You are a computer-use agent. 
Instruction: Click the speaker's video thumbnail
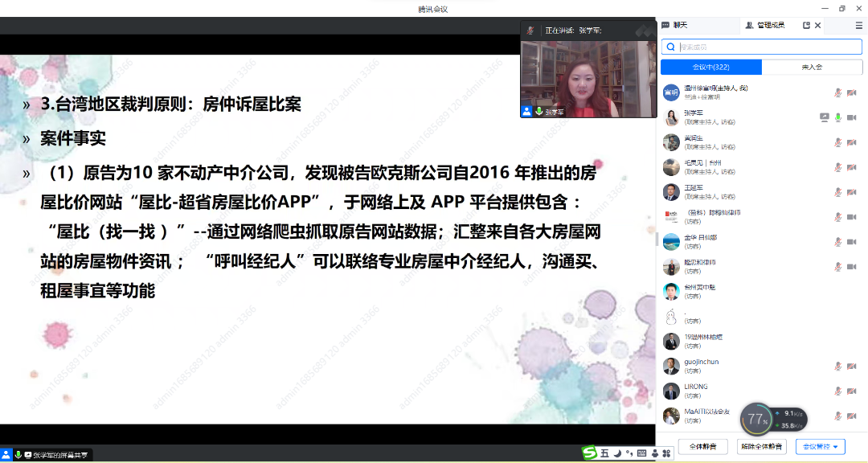click(588, 74)
